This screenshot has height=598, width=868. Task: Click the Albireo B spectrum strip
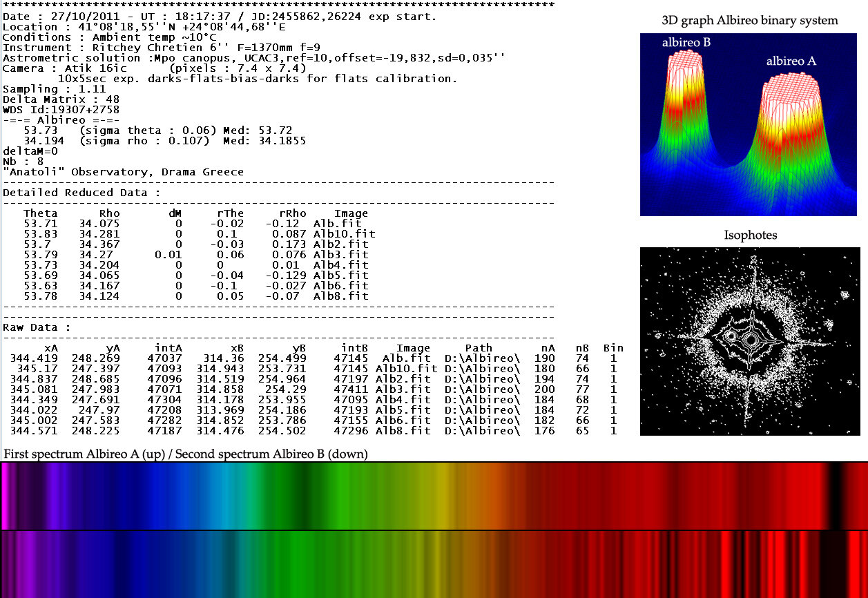click(x=434, y=564)
